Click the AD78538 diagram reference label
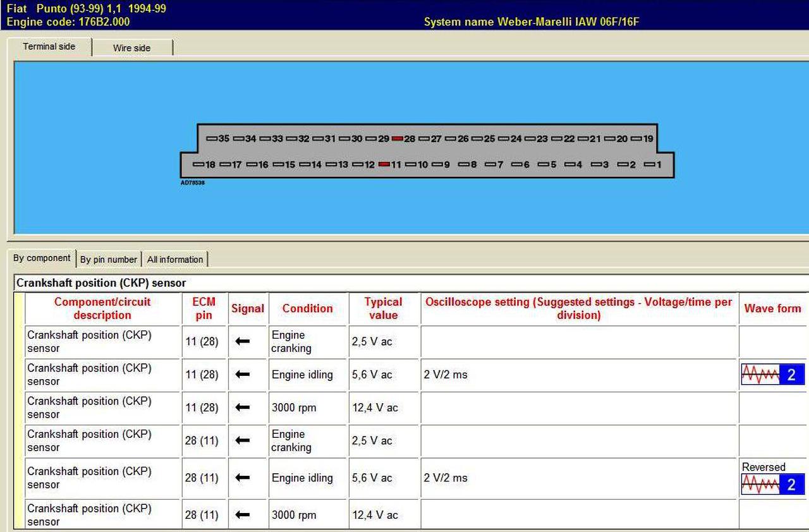 (192, 183)
